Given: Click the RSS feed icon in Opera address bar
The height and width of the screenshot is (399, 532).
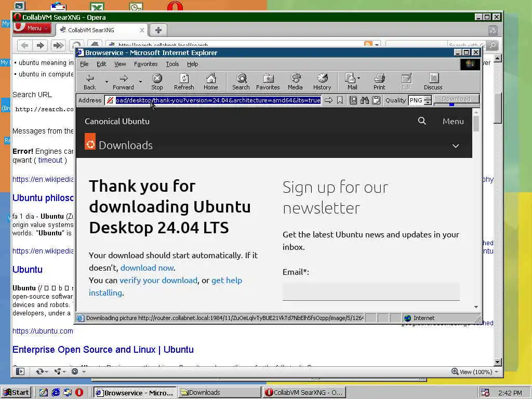Looking at the screenshot, I should tap(368, 45).
